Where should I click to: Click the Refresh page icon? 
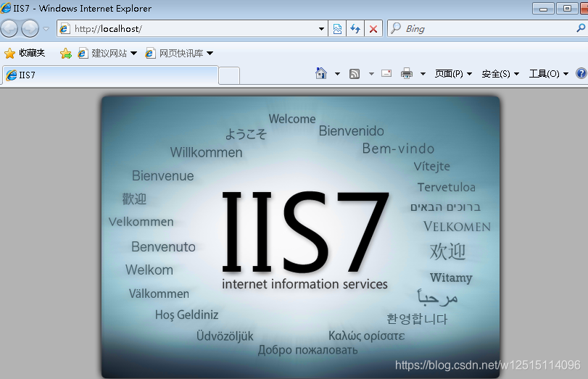point(355,28)
